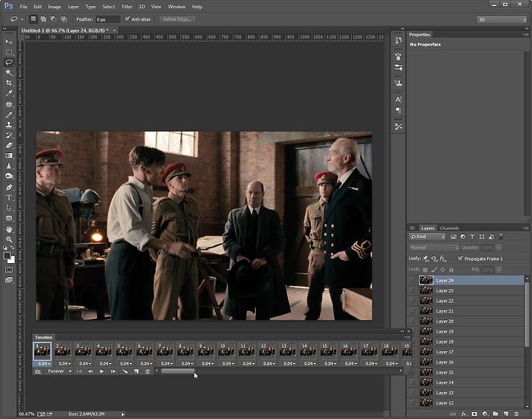Open layer filter Kind dropdown
The height and width of the screenshot is (419, 532).
coord(427,236)
